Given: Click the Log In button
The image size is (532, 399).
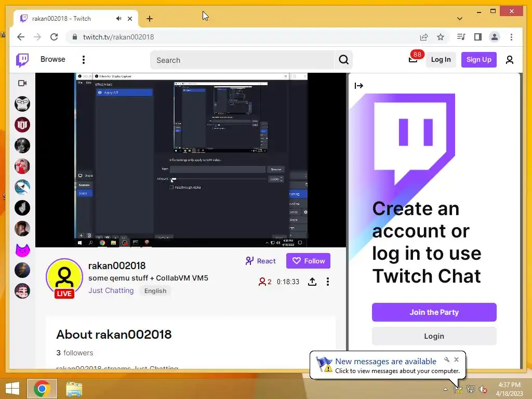Looking at the screenshot, I should pos(441,60).
